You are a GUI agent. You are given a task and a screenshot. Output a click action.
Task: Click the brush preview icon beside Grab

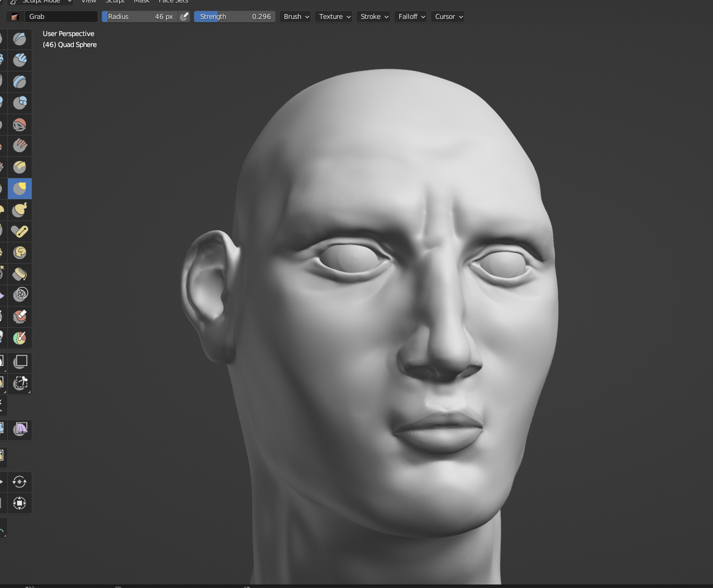tap(15, 17)
